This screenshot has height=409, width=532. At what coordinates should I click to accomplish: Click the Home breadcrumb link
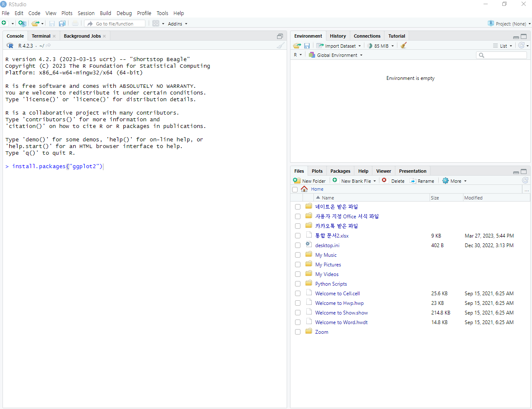coord(317,189)
